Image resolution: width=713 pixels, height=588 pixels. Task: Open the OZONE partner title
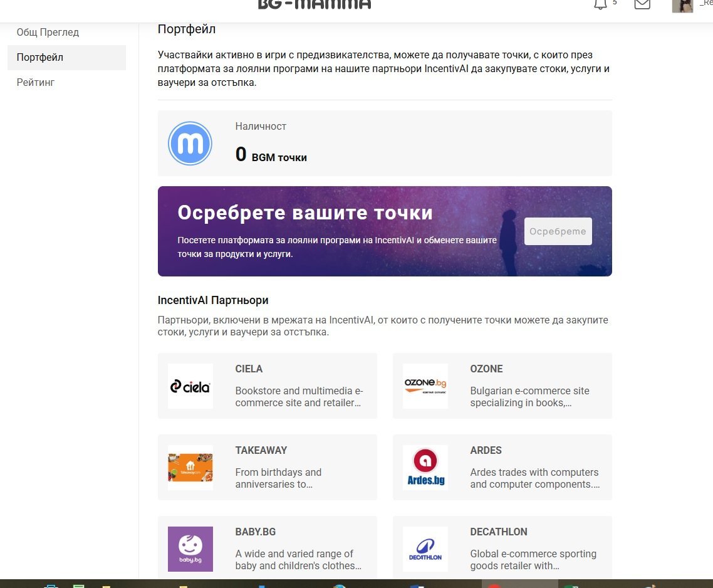(x=486, y=369)
